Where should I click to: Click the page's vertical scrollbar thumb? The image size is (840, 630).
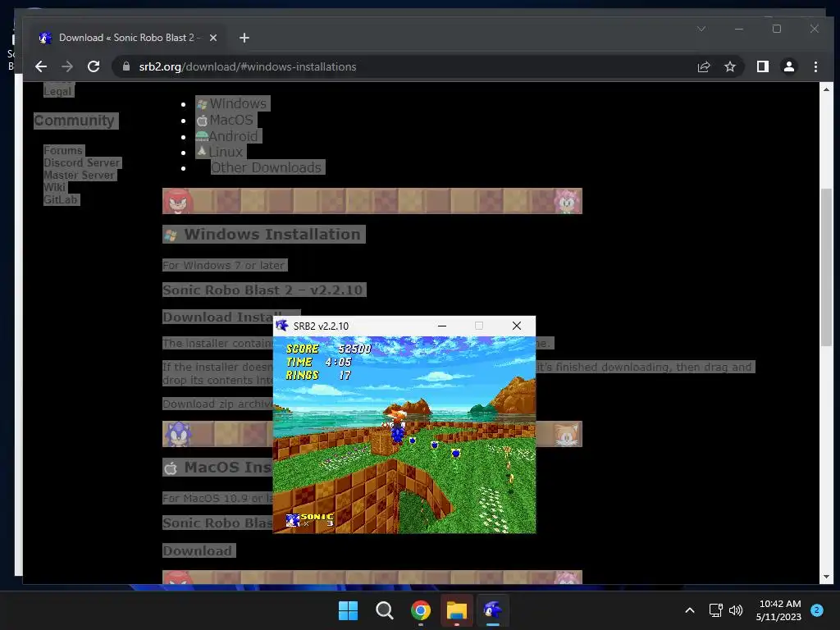[x=827, y=267]
